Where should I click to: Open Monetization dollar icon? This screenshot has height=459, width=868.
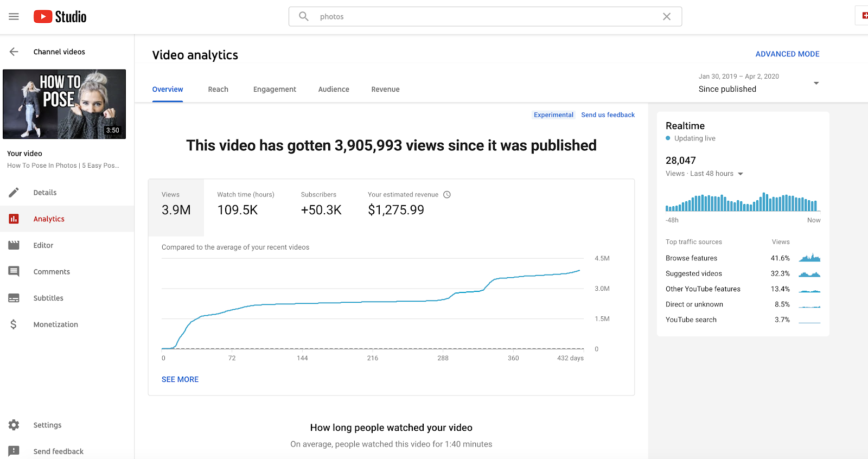[14, 324]
